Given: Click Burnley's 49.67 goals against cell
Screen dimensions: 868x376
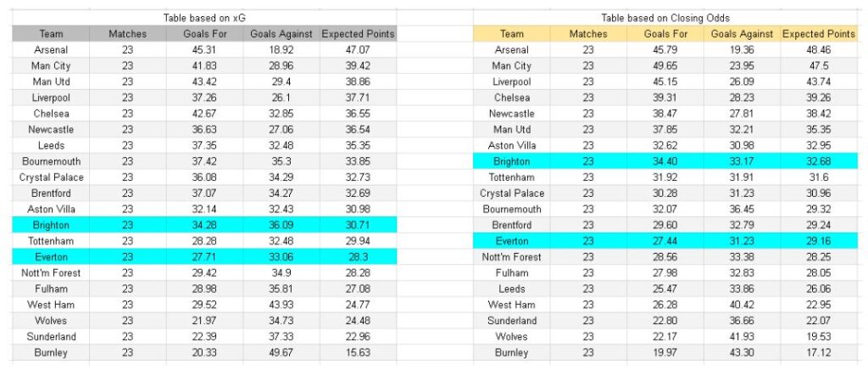Looking at the screenshot, I should (281, 352).
